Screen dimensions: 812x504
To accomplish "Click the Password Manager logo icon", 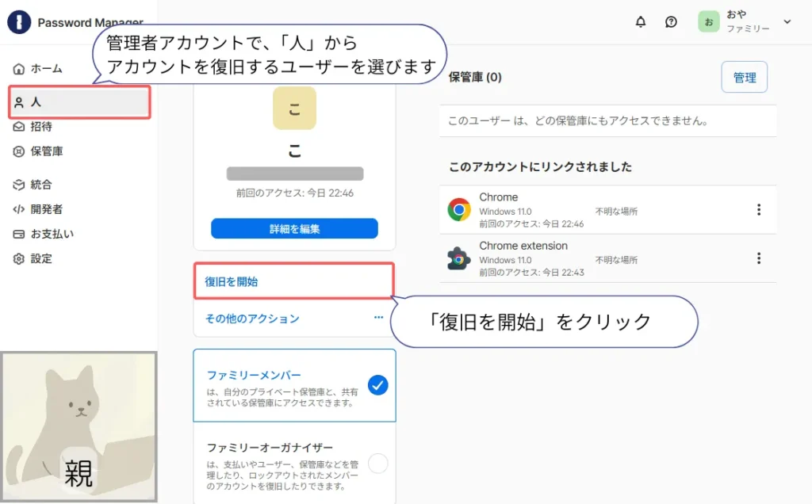I will coord(19,22).
